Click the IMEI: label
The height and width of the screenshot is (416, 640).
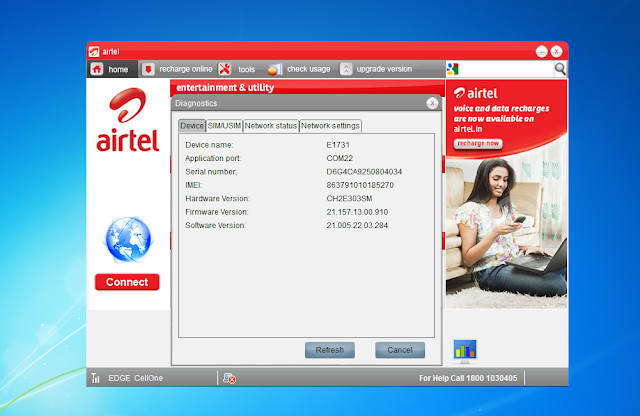193,185
